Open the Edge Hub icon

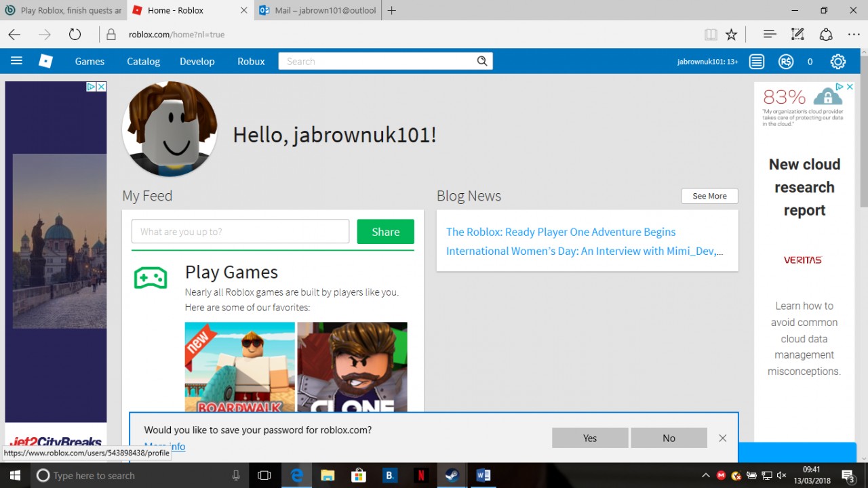point(770,35)
